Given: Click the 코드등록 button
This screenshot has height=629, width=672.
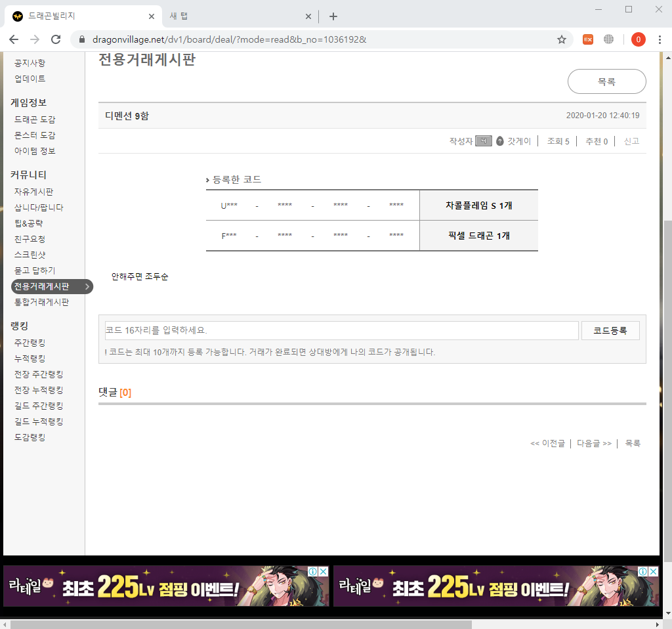Looking at the screenshot, I should tap(610, 331).
